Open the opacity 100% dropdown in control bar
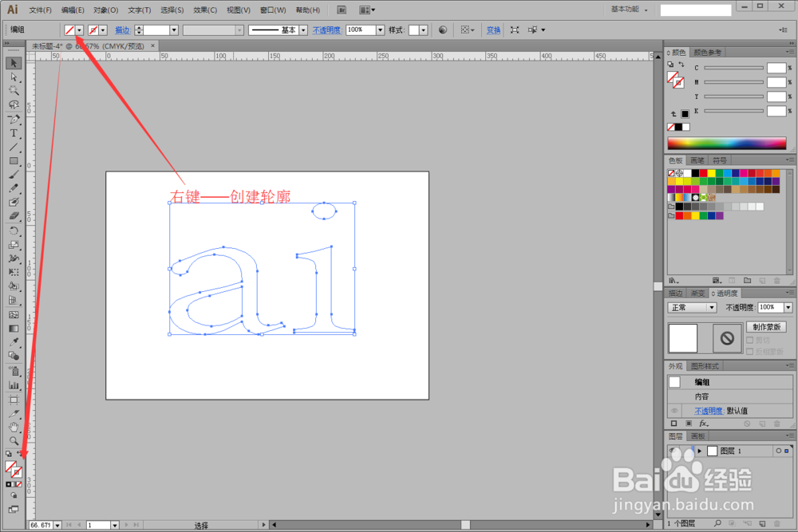The height and width of the screenshot is (532, 798). click(380, 30)
